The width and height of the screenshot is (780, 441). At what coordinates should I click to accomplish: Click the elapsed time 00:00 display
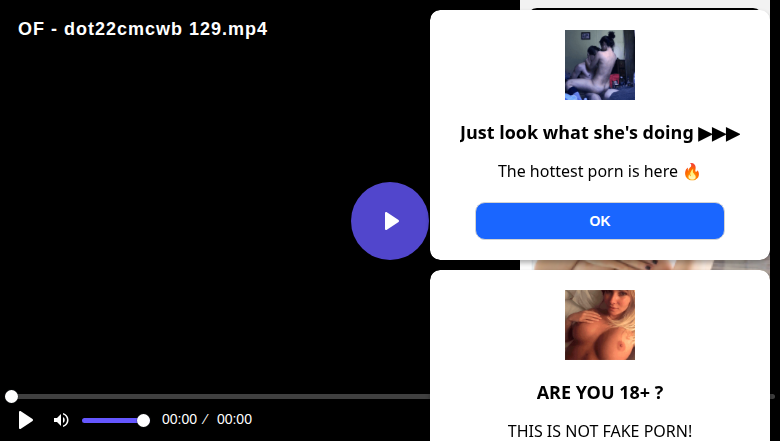tap(179, 419)
